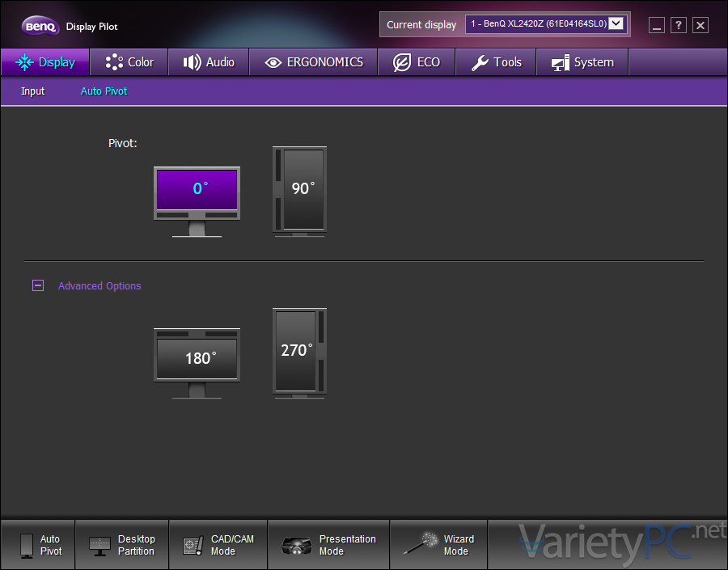Switch pivot to 90° rotation
728x570 pixels.
click(299, 189)
